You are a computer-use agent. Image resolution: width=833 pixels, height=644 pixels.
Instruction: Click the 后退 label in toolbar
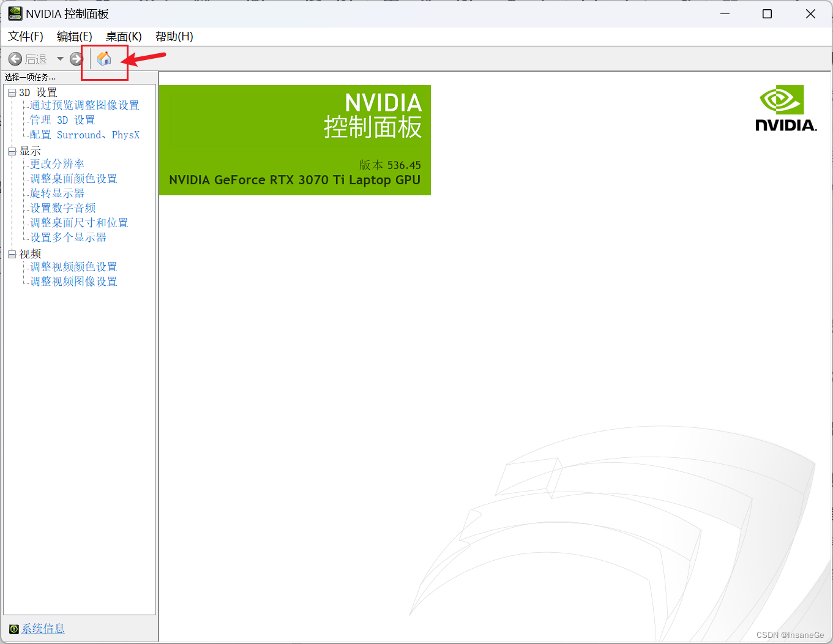coord(36,59)
